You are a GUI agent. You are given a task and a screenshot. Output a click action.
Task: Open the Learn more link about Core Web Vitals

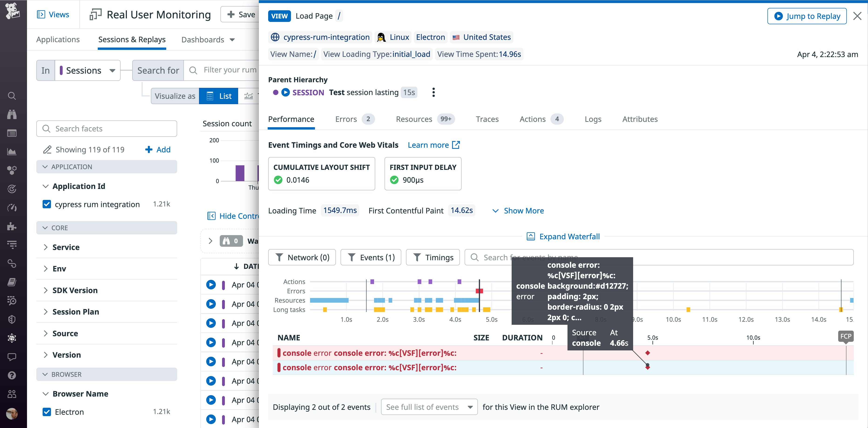(434, 145)
